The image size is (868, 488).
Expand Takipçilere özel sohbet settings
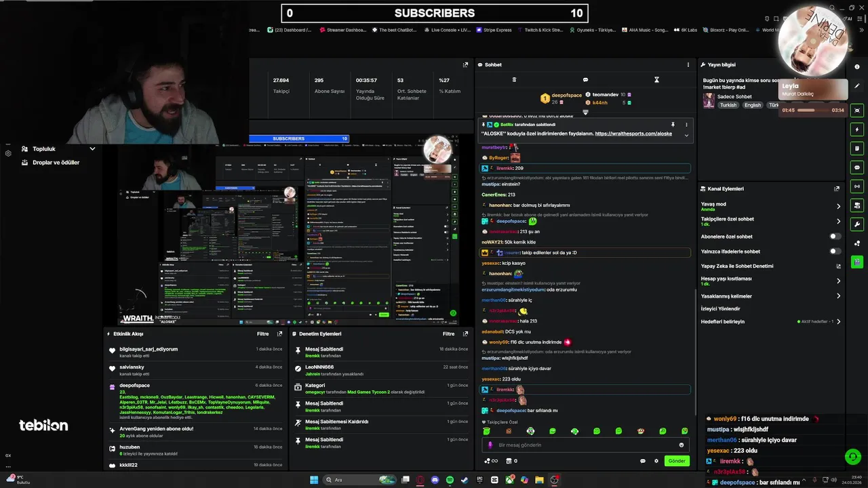tap(838, 222)
